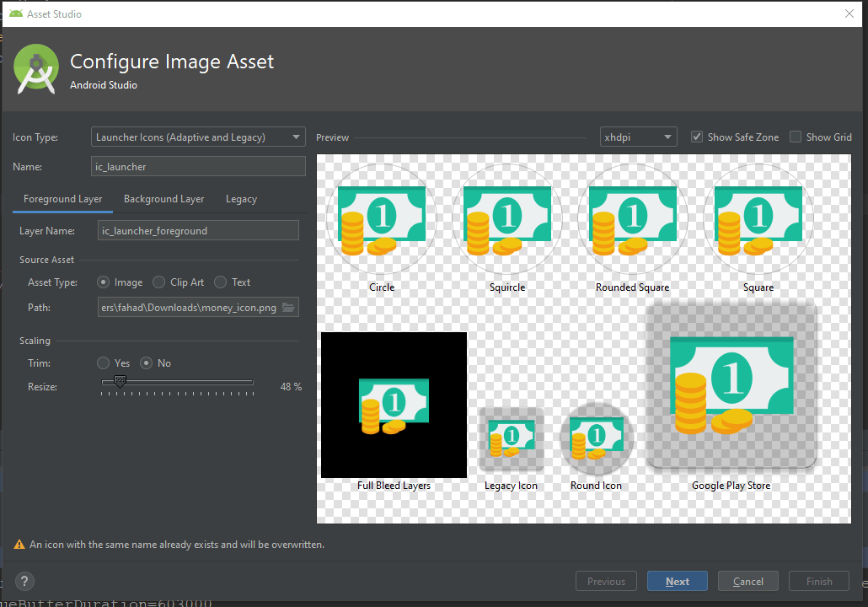Select the Squircle preview thumbnail
868x607 pixels.
(507, 218)
